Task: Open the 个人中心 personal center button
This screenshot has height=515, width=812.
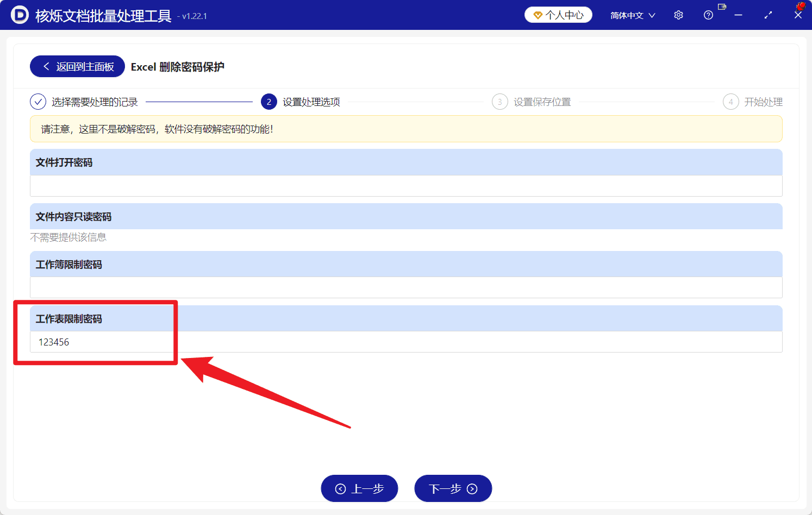Action: 558,15
